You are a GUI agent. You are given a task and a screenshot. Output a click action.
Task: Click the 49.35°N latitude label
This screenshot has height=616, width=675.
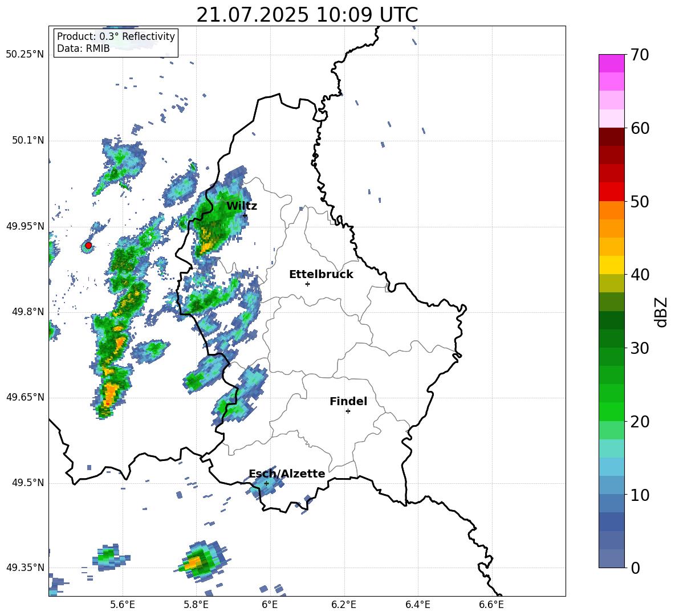(25, 568)
